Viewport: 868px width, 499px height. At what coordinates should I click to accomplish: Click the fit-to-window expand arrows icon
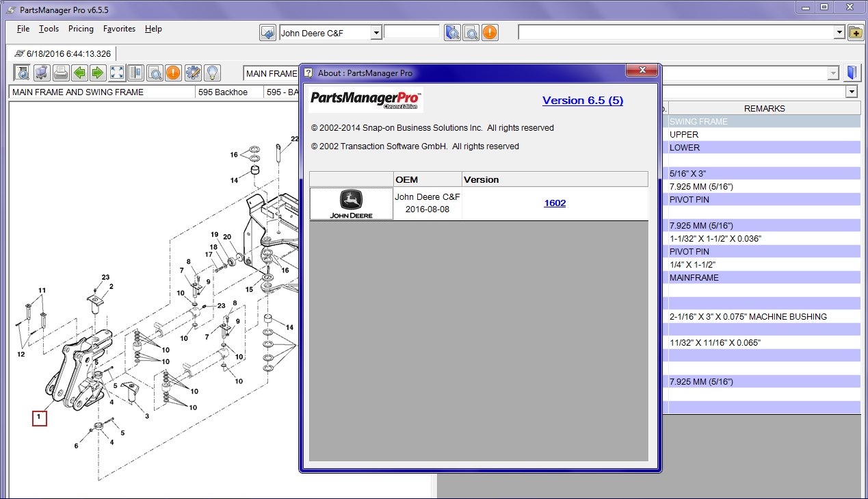click(x=117, y=73)
